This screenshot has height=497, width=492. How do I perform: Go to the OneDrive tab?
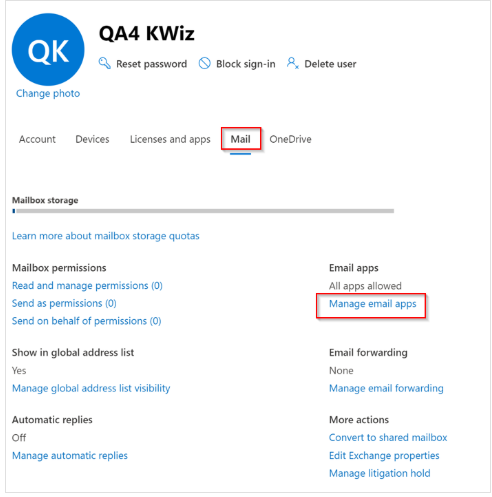[x=290, y=139]
